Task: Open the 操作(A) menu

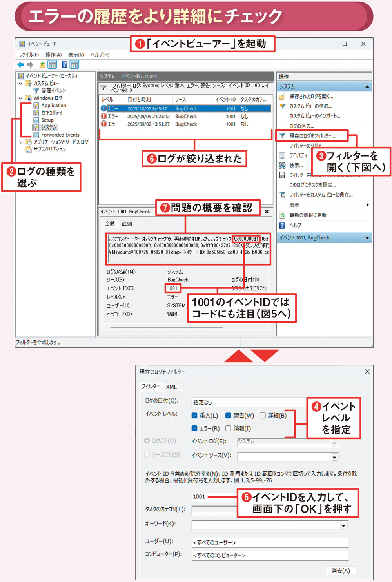Action: click(x=53, y=55)
